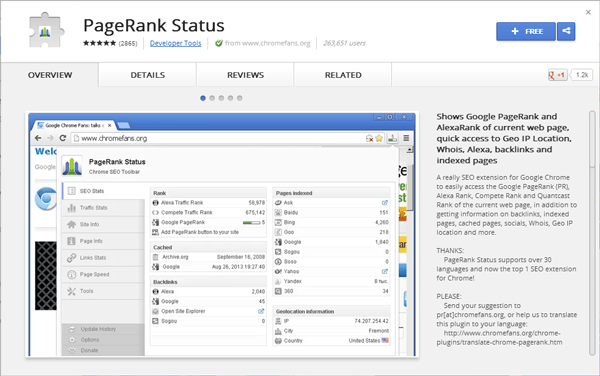The width and height of the screenshot is (600, 376).
Task: Click the PageRank Status puzzle-piece extension icon
Action: pyautogui.click(x=46, y=31)
